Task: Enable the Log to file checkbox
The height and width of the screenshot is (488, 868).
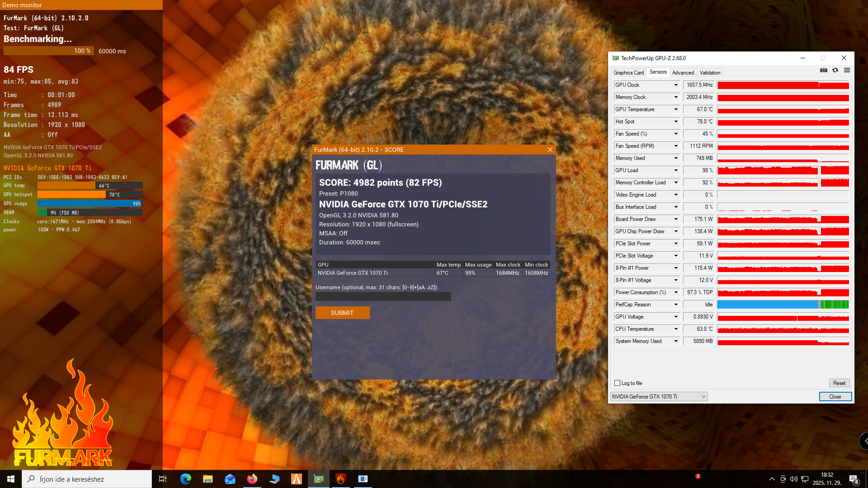Action: pos(617,383)
